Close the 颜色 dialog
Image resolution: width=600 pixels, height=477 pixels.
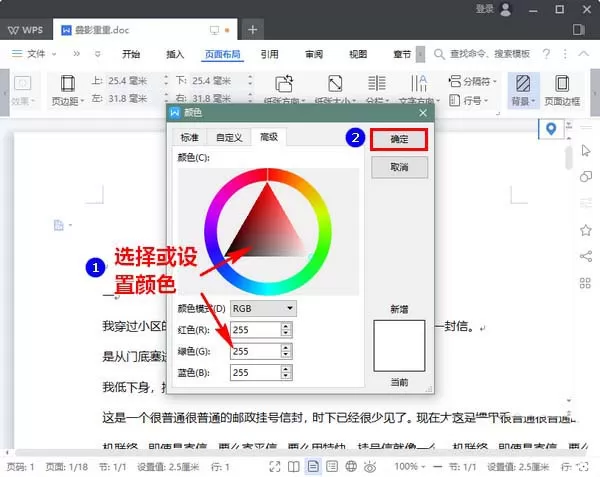(x=423, y=113)
